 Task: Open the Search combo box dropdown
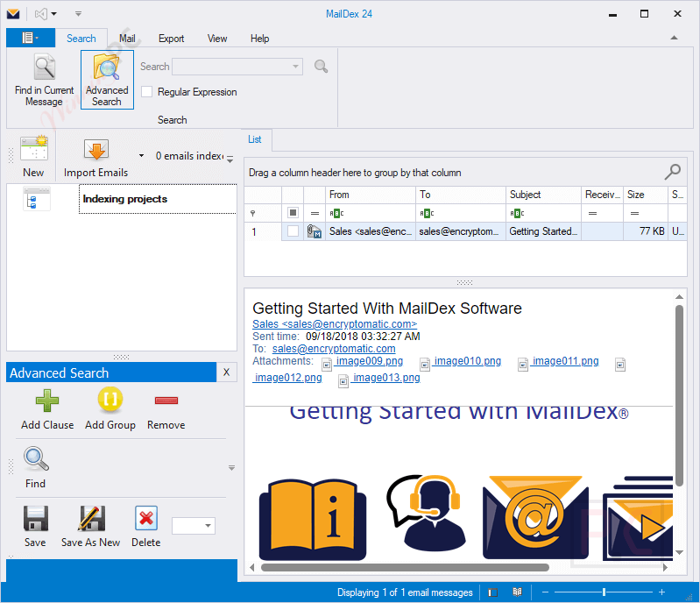pyautogui.click(x=295, y=67)
